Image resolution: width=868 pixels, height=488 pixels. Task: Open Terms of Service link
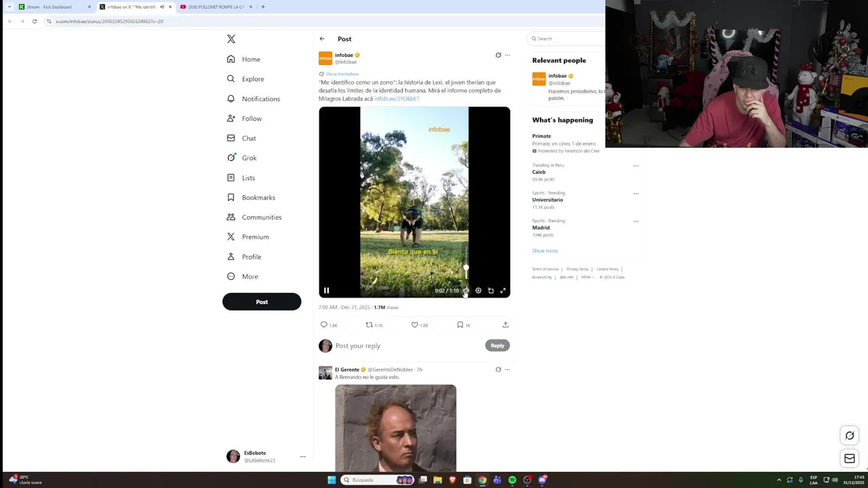pos(545,269)
